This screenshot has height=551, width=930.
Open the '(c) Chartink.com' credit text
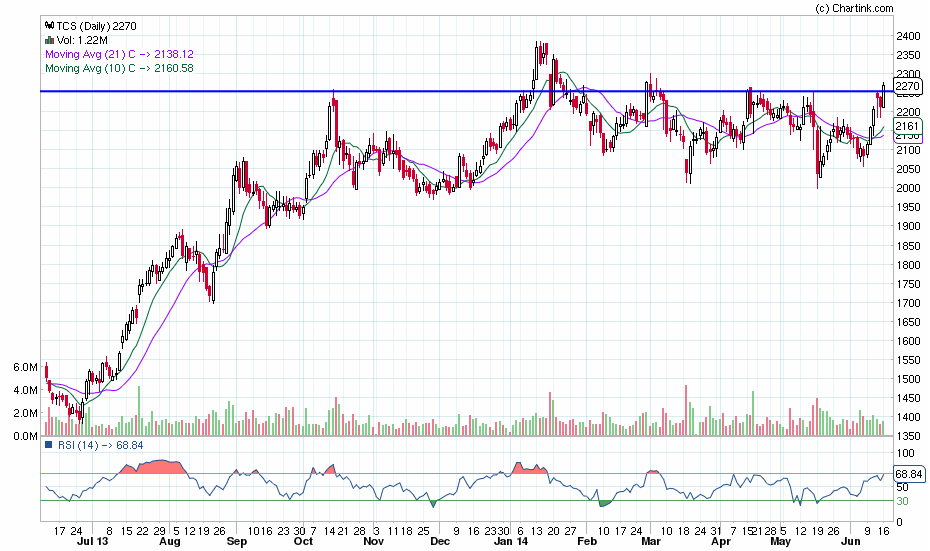point(854,8)
